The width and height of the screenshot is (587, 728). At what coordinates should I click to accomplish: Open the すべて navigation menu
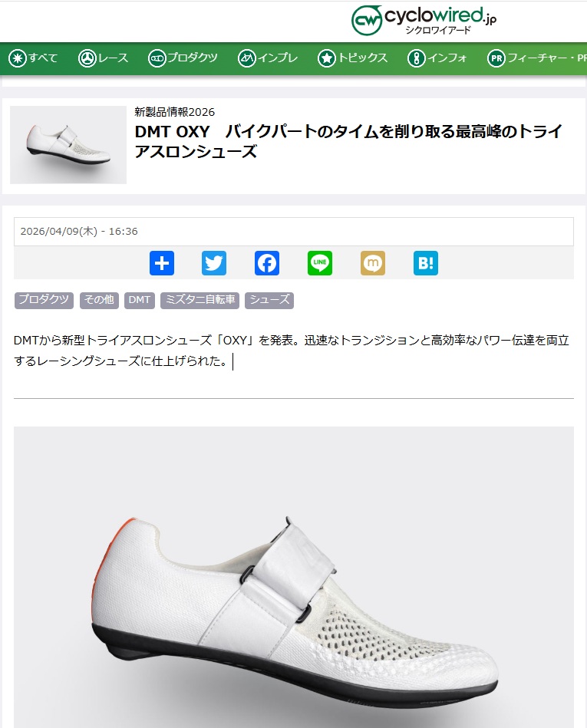click(33, 58)
